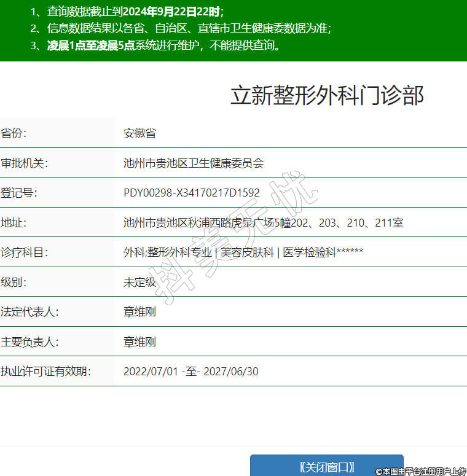Select the address text starting with 池州市贵池区秋浦西路
Image resolution: width=467 pixels, height=476 pixels.
point(263,222)
